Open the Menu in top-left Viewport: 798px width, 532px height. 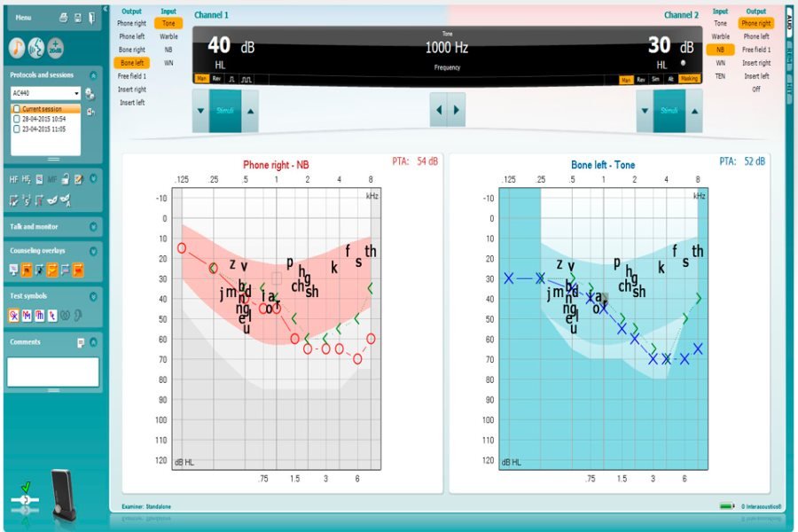coord(23,18)
